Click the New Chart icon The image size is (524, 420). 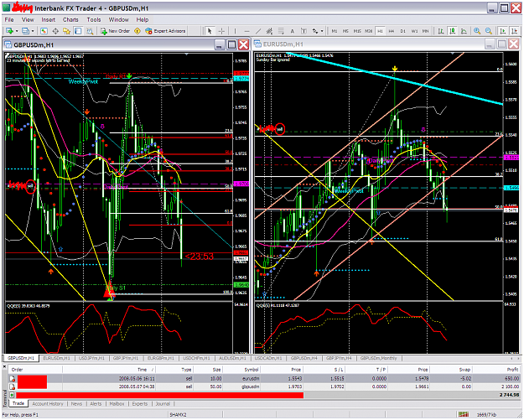(x=9, y=31)
